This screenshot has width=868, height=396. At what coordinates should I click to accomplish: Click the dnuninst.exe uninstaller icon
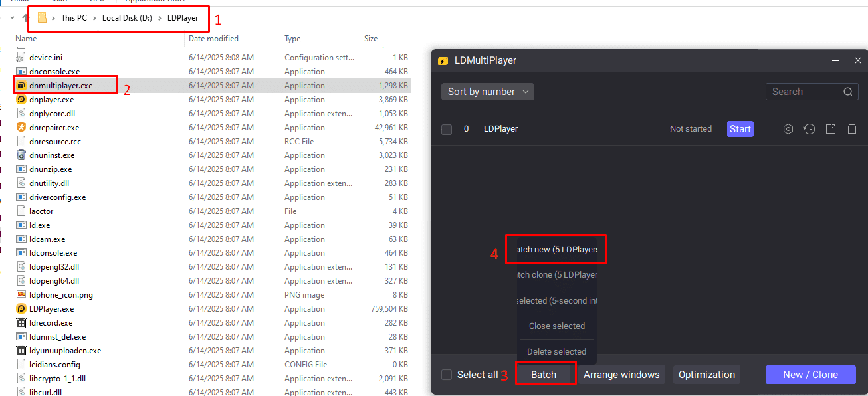tap(21, 155)
